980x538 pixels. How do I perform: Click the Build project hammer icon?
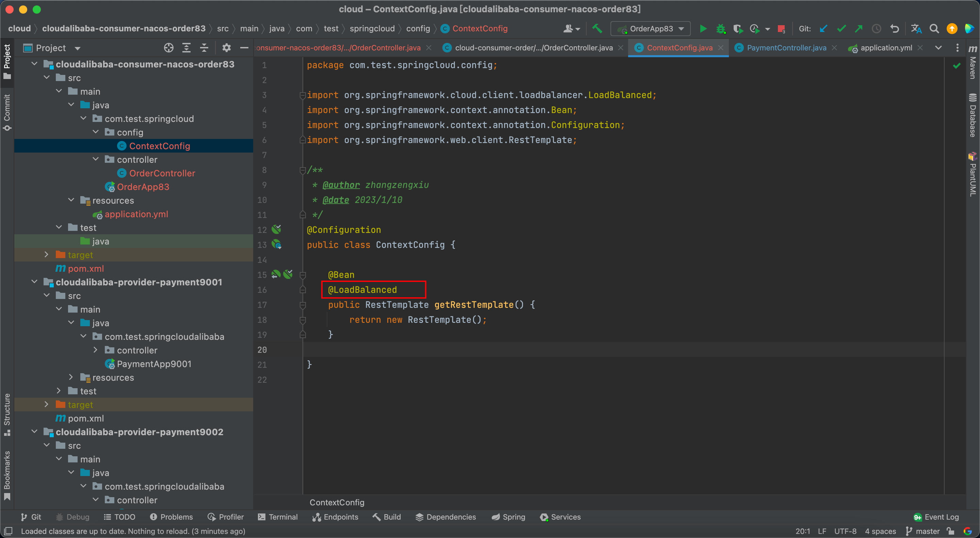pos(597,29)
